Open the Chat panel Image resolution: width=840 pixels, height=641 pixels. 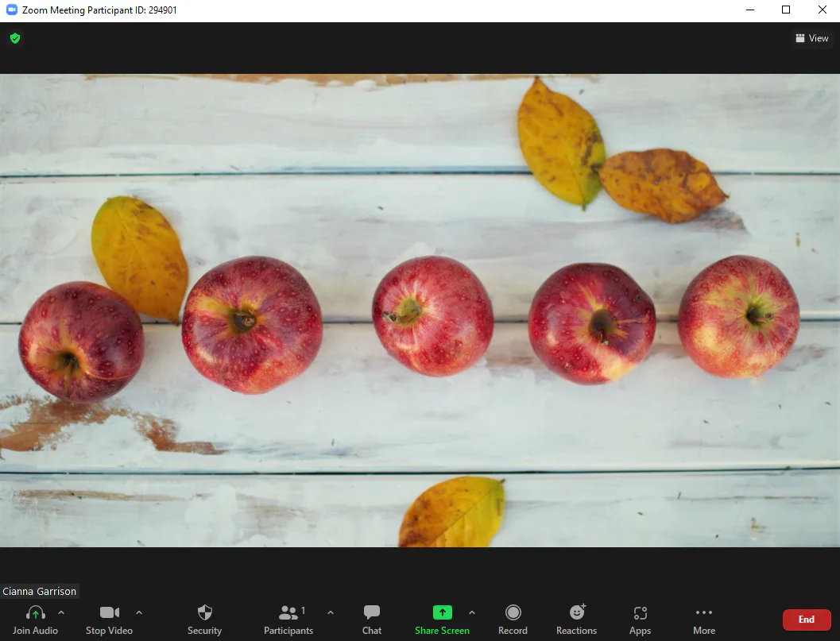[372, 620]
